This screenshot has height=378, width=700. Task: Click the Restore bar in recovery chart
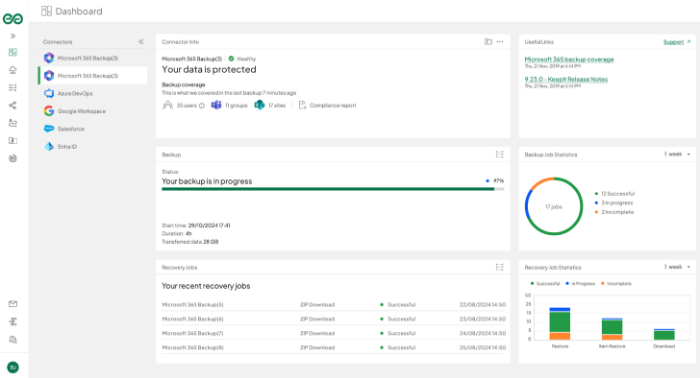[560, 324]
